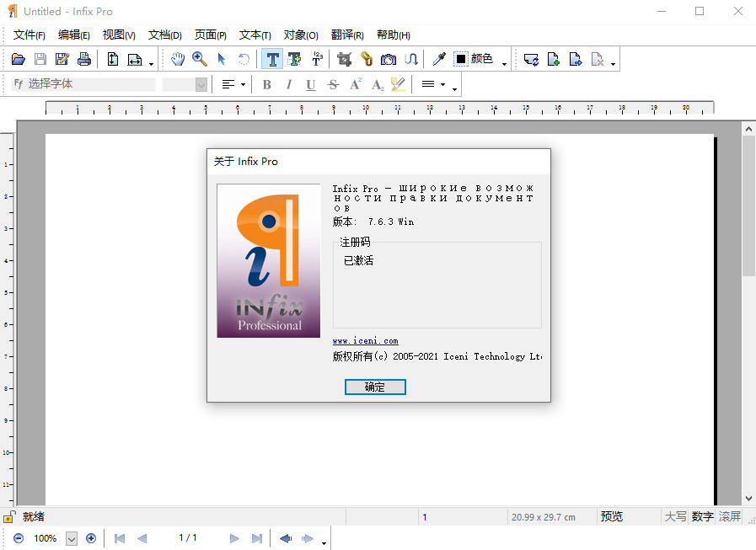Click the replace pages icon
This screenshot has height=550, width=756.
531,59
